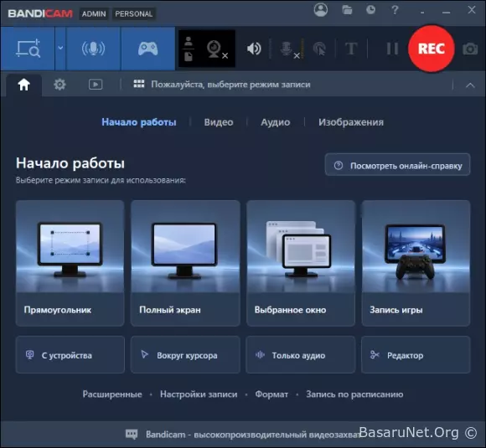Toggle the microphone icon in toolbar

pyautogui.click(x=289, y=49)
